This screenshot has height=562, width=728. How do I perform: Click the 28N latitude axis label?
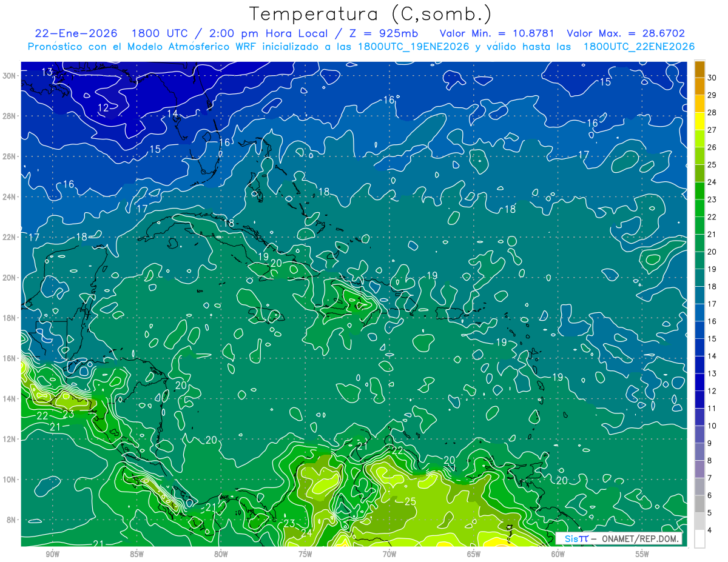point(8,116)
